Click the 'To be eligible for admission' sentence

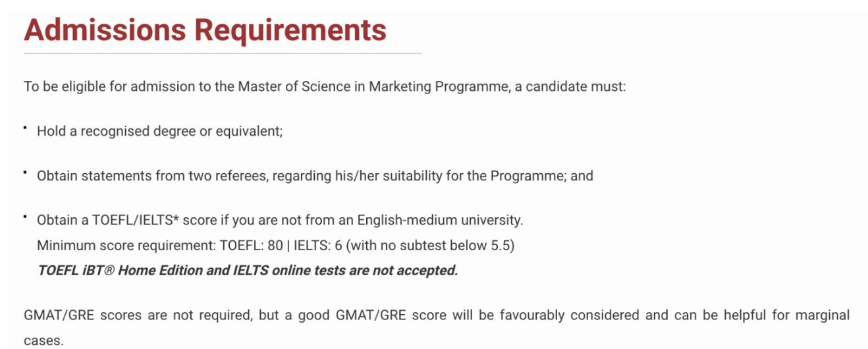(325, 87)
